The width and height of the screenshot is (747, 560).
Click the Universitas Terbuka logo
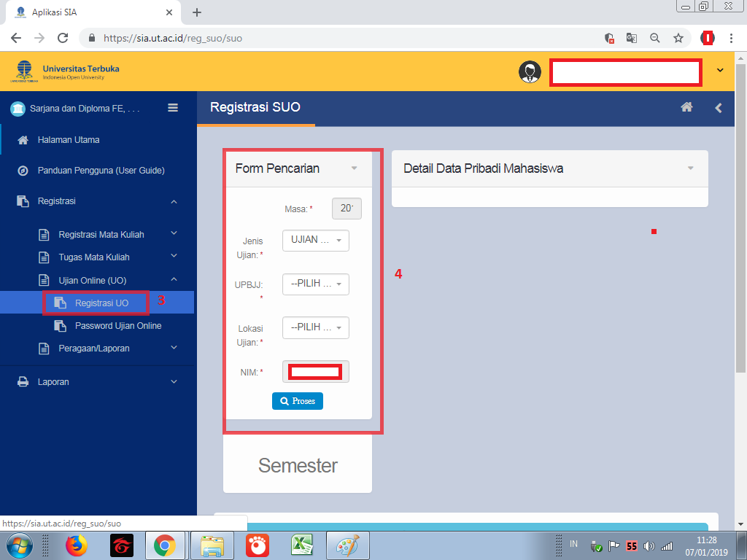[x=65, y=71]
